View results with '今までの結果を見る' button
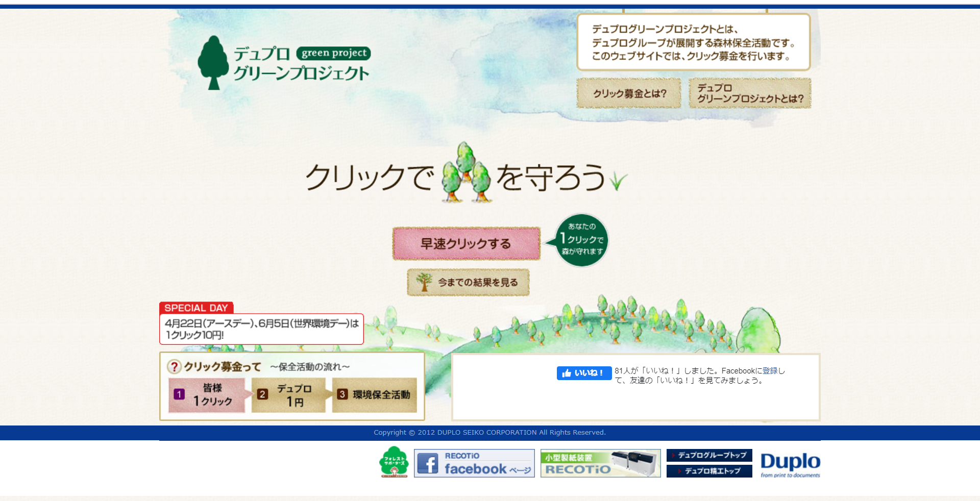 [x=468, y=282]
